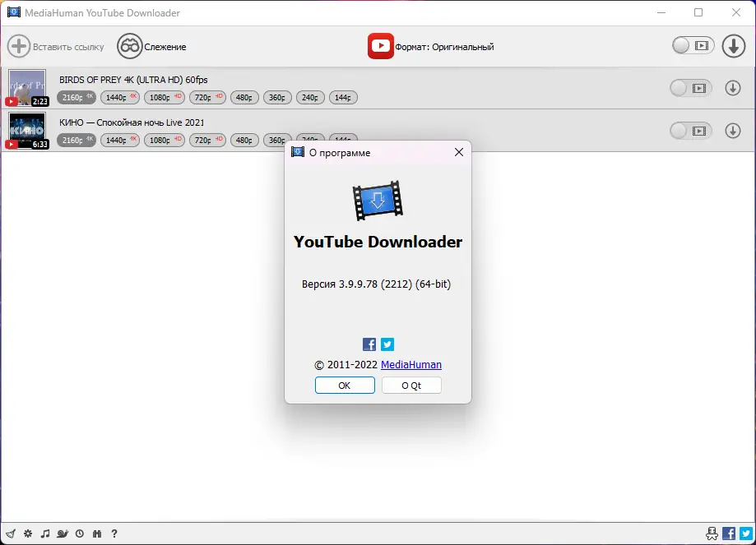Open the Слежение tracking binoculars icon

[130, 46]
